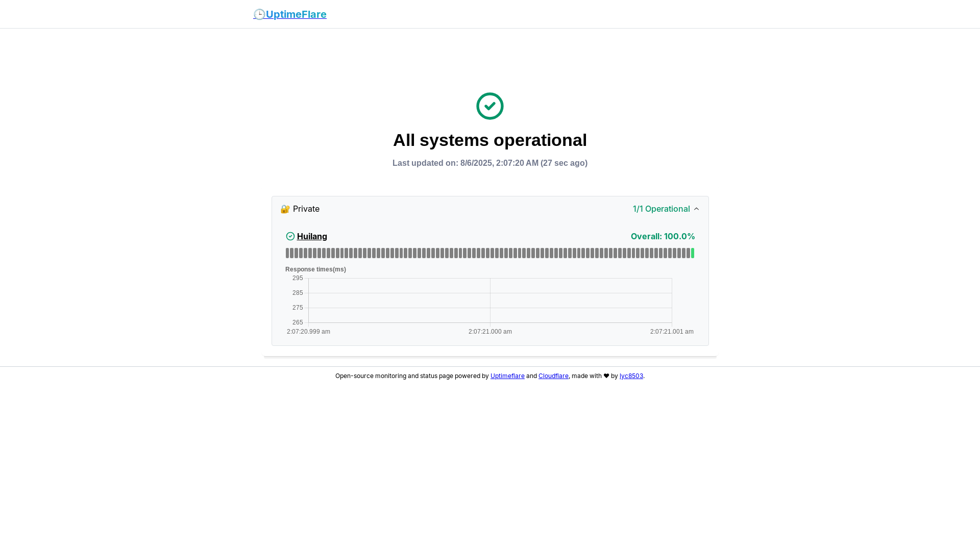The width and height of the screenshot is (980, 551).
Task: Click the green check icon beside Huilang
Action: click(x=290, y=236)
